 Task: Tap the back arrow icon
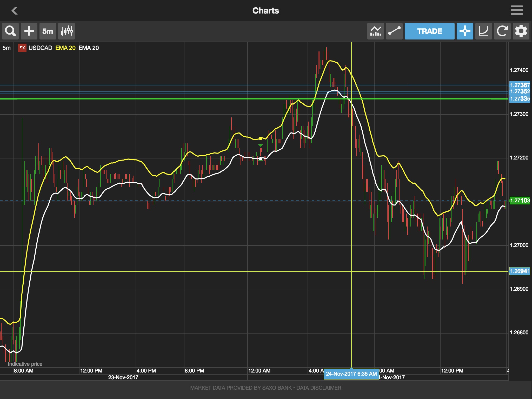15,11
